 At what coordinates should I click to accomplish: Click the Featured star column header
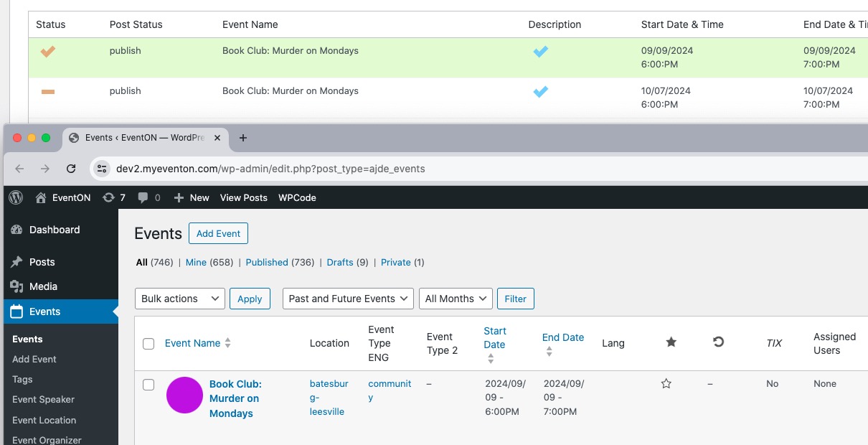coord(671,342)
